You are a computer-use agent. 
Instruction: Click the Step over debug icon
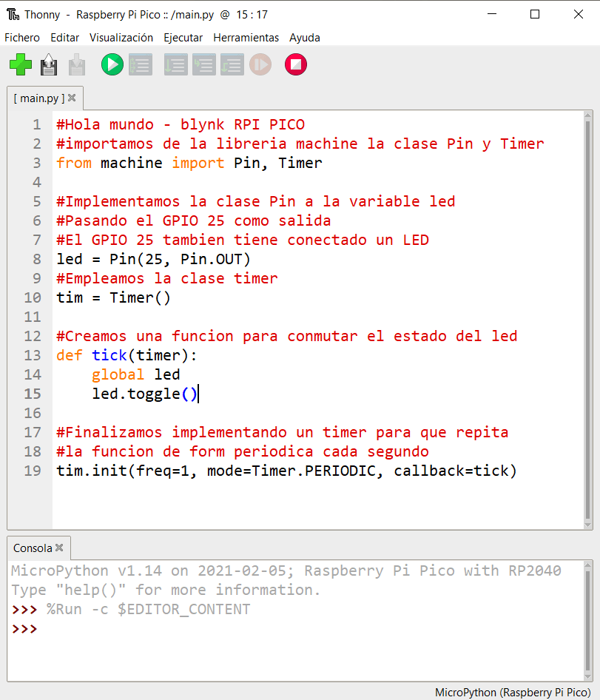point(176,65)
